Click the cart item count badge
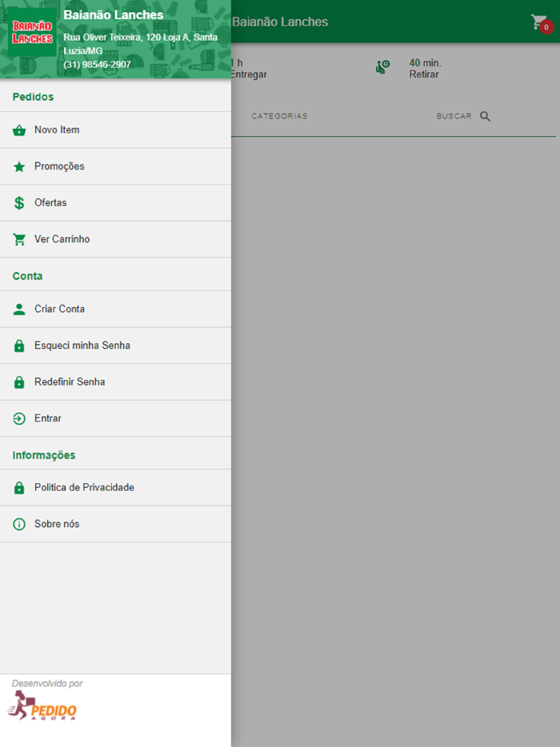The height and width of the screenshot is (747, 560). click(x=546, y=27)
